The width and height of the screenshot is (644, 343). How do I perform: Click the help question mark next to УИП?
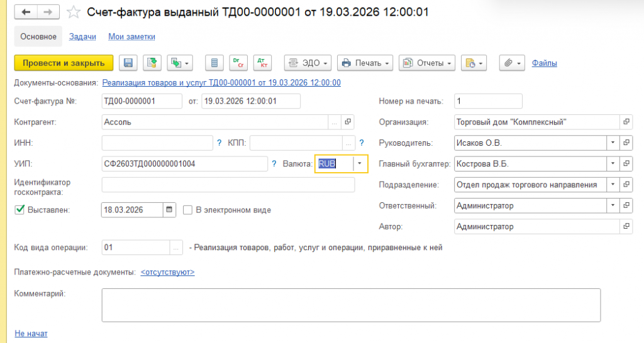tap(274, 164)
